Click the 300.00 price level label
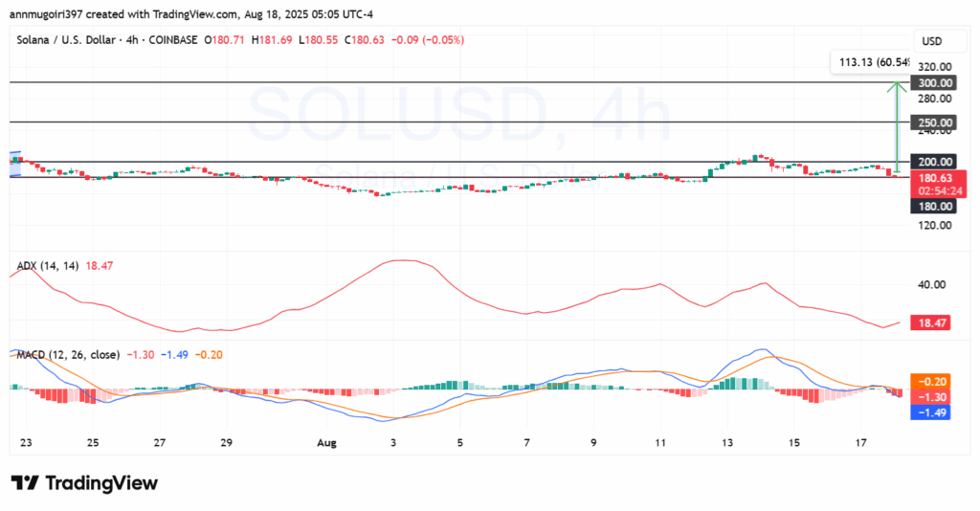Viewport: 980px width, 511px height. (933, 82)
